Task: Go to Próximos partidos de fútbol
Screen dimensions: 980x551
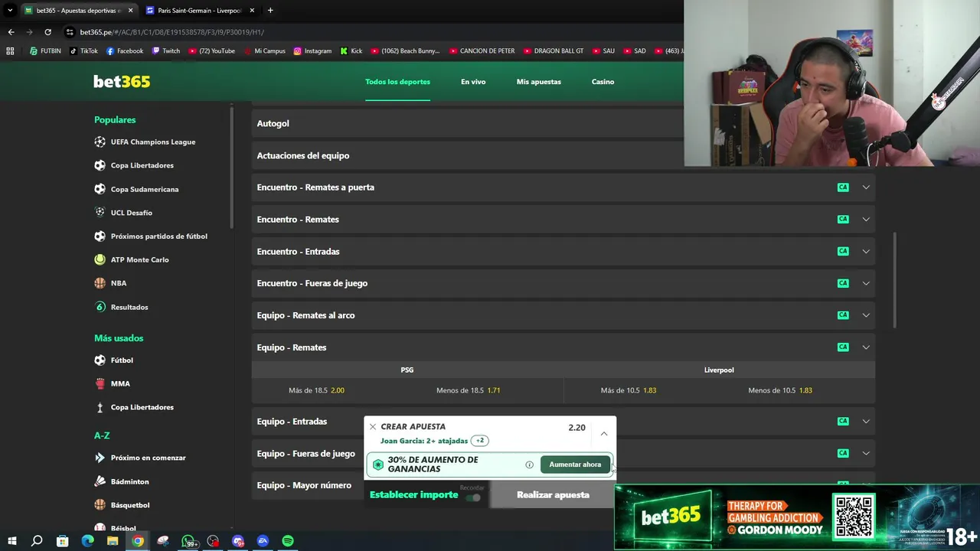Action: (151, 236)
